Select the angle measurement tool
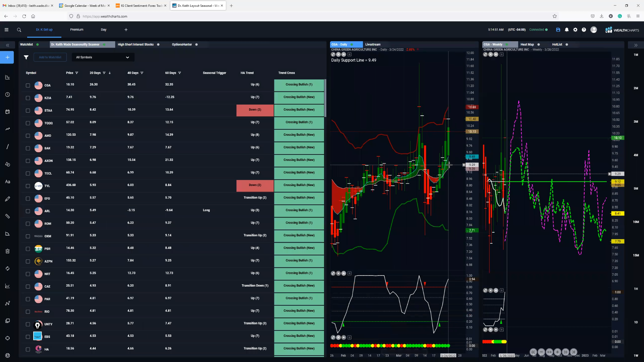 tap(7, 234)
